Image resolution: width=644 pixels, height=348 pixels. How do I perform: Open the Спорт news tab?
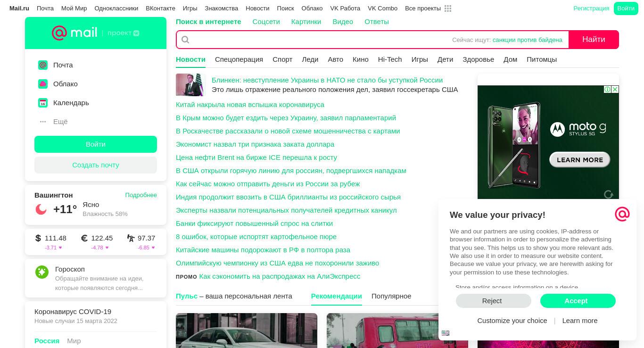(282, 59)
